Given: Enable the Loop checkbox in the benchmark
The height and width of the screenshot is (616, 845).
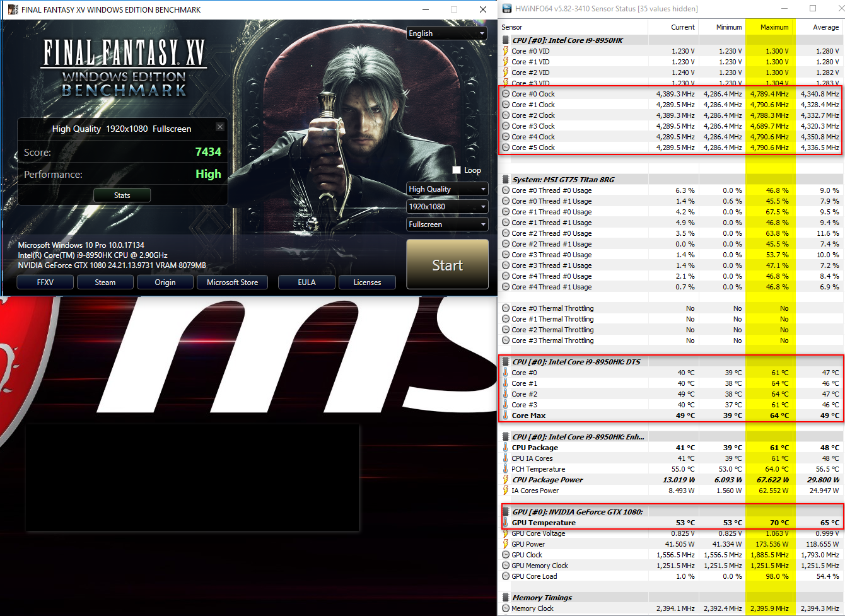Looking at the screenshot, I should [x=457, y=170].
